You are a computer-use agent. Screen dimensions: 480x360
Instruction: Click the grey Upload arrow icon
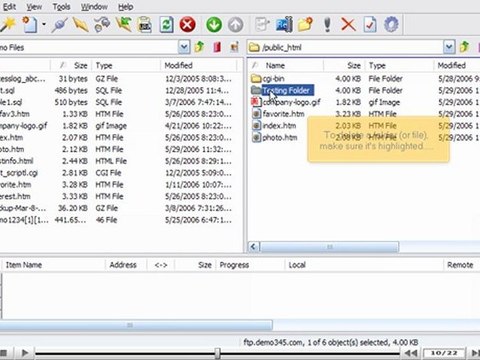235,25
